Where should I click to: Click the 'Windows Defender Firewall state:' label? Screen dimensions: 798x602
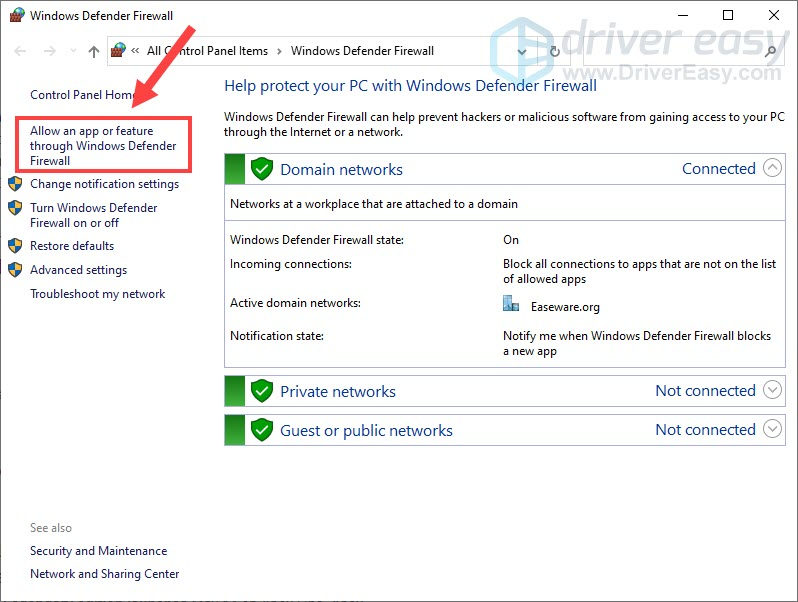point(317,240)
